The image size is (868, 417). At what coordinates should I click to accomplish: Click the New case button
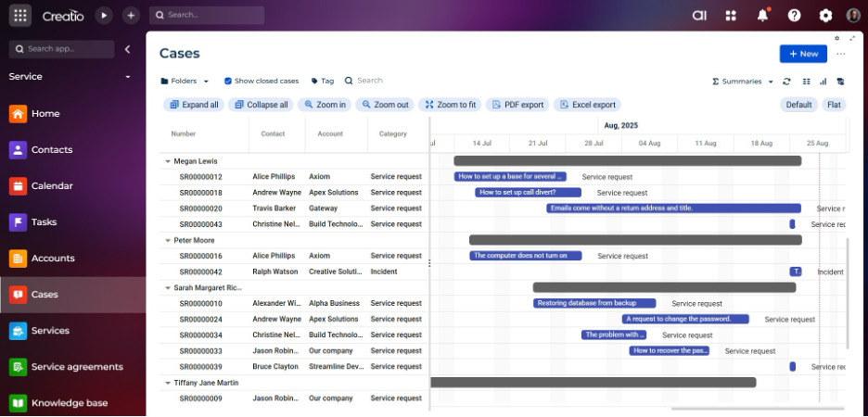coord(803,54)
